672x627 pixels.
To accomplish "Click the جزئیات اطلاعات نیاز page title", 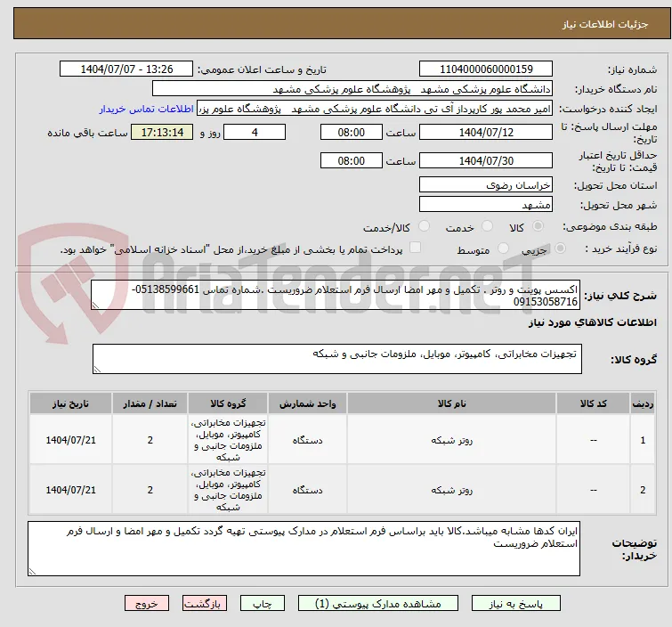I will tap(604, 24).
